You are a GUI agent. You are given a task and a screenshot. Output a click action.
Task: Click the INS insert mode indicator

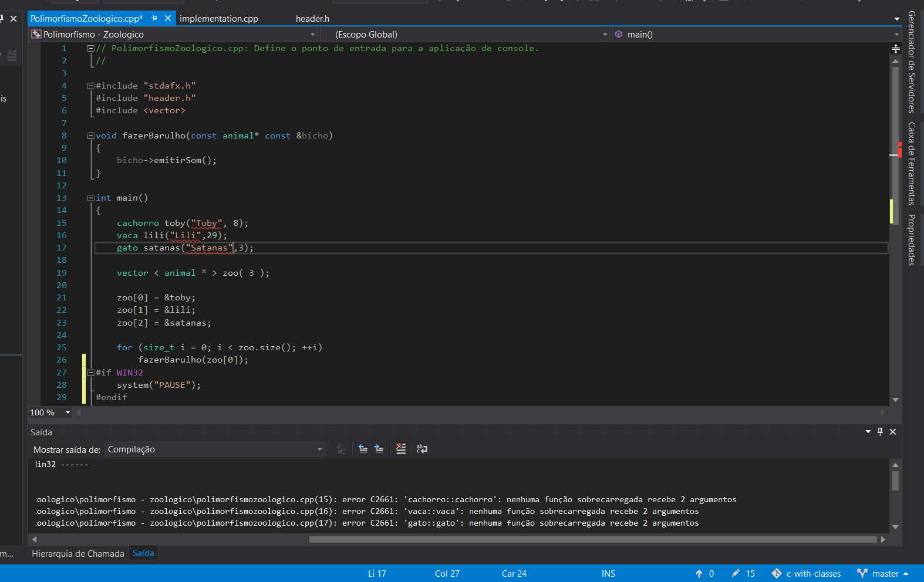click(x=608, y=574)
